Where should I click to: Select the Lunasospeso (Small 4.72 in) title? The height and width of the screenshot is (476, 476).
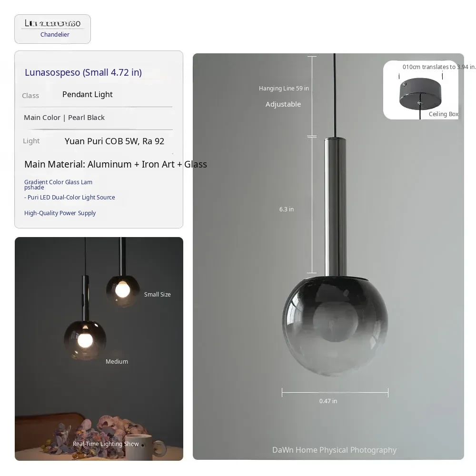click(x=83, y=72)
